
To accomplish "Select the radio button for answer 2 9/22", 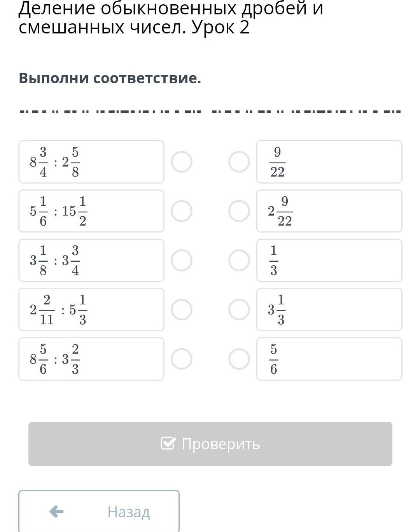I will 239,211.
